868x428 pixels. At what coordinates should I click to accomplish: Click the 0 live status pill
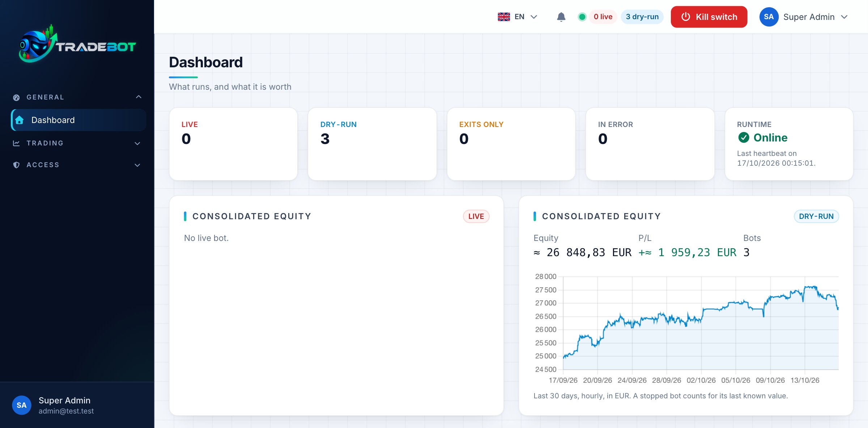pos(603,17)
